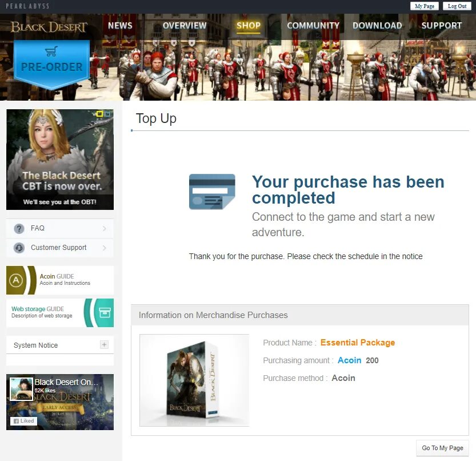Open the SHOP menu

click(x=249, y=26)
